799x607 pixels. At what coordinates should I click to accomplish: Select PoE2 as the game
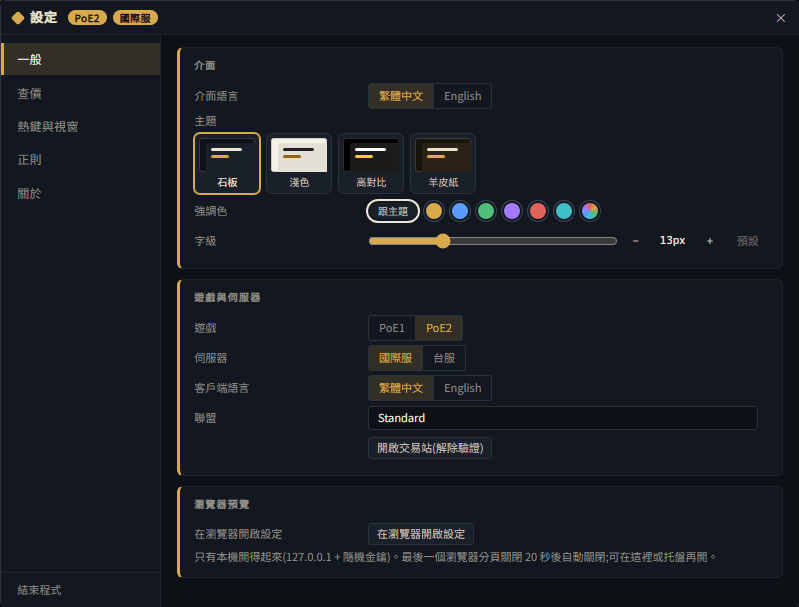point(439,328)
